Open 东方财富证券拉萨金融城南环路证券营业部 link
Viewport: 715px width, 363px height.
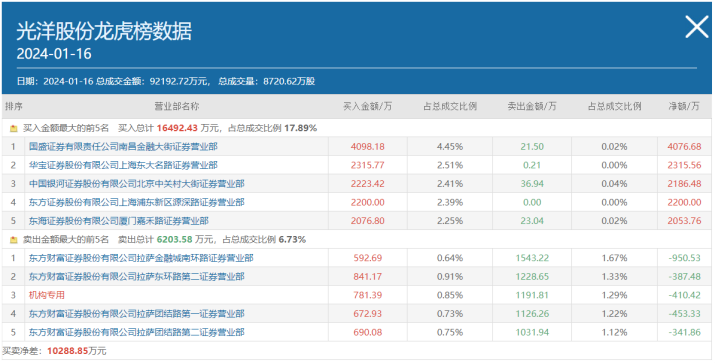pyautogui.click(x=141, y=258)
